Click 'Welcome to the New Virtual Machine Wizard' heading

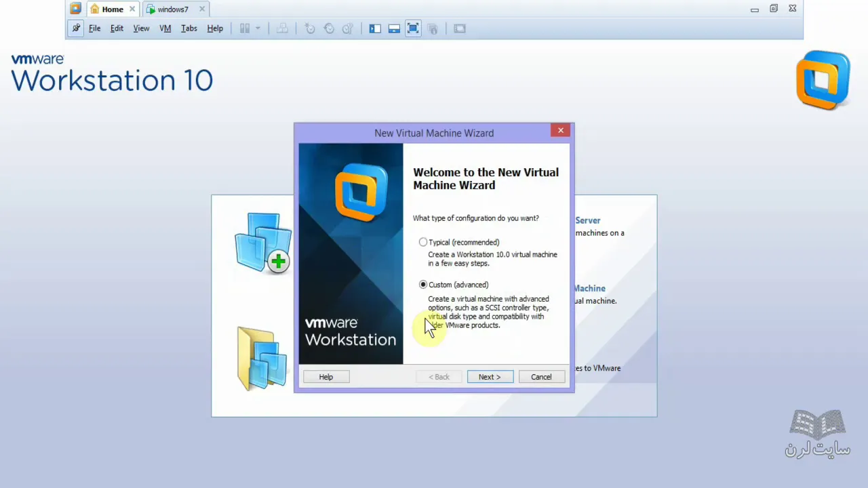click(x=486, y=179)
